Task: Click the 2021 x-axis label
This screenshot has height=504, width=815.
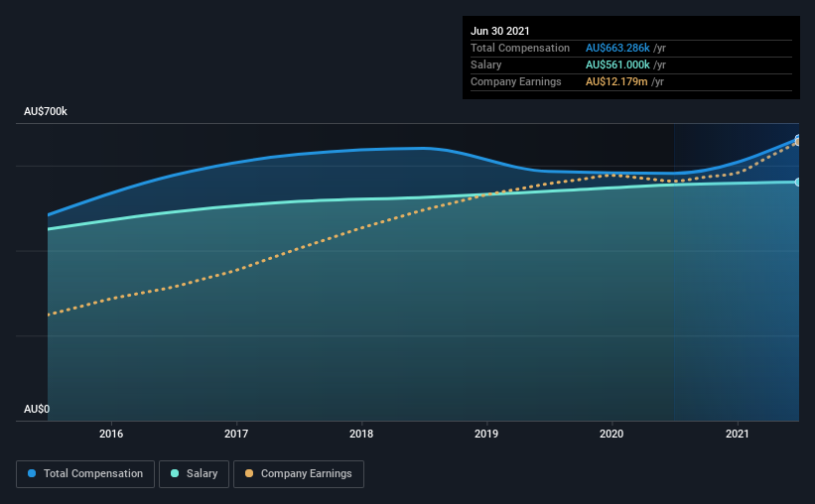Action: [x=737, y=434]
